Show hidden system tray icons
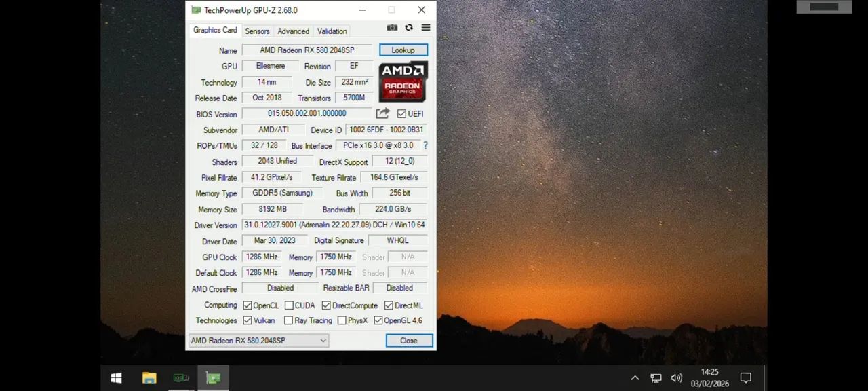Image resolution: width=868 pixels, height=391 pixels. pyautogui.click(x=635, y=378)
